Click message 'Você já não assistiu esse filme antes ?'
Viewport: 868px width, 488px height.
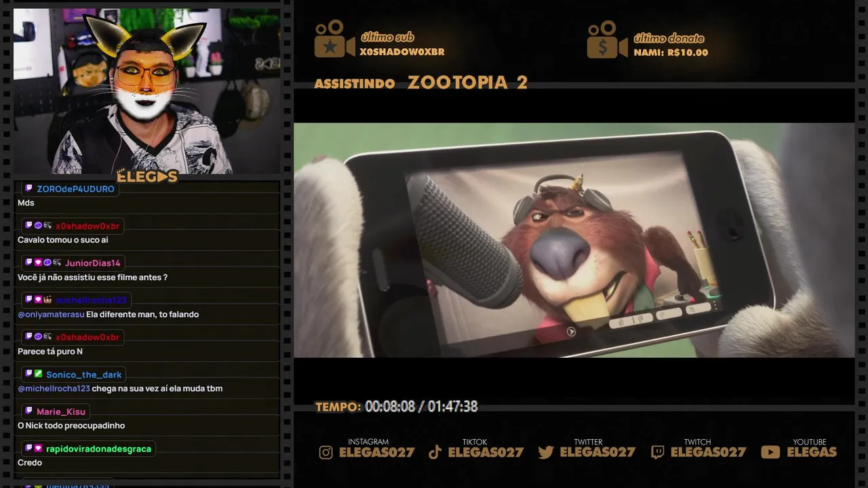[92, 277]
